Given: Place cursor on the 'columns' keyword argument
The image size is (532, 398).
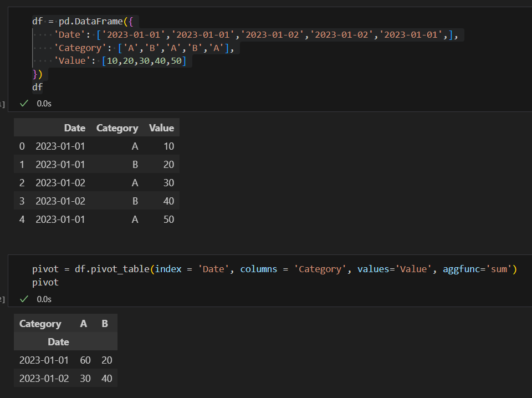Looking at the screenshot, I should click(259, 269).
